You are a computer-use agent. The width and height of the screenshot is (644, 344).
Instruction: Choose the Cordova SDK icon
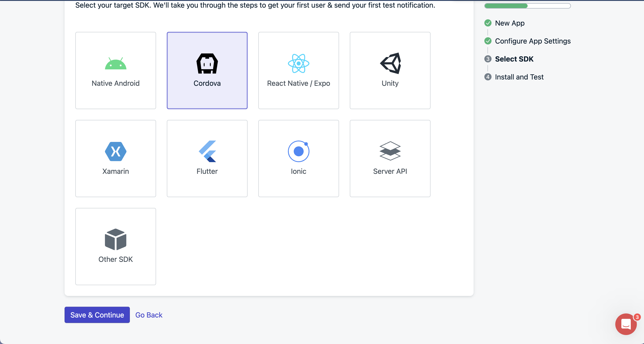[207, 63]
